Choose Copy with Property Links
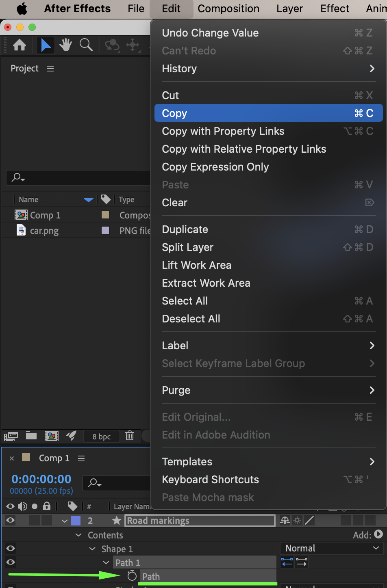387x588 pixels. click(268, 131)
